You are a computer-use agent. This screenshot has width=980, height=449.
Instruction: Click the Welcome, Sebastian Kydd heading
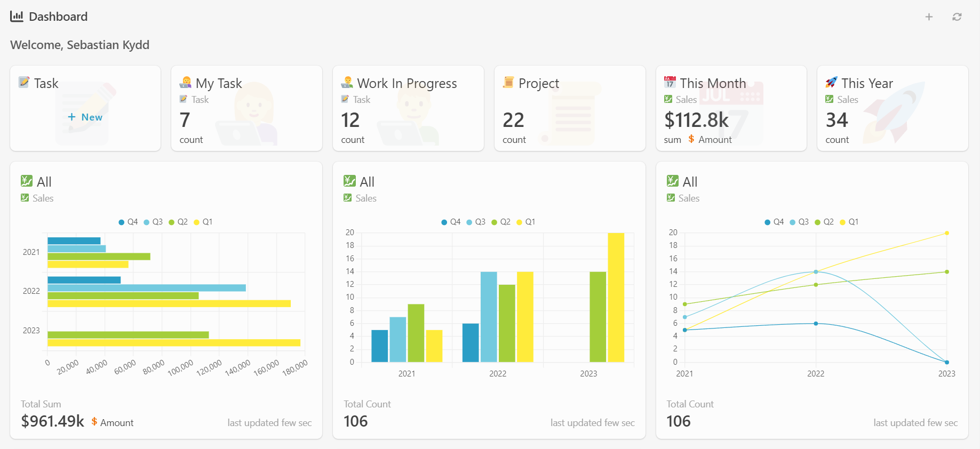pos(80,45)
